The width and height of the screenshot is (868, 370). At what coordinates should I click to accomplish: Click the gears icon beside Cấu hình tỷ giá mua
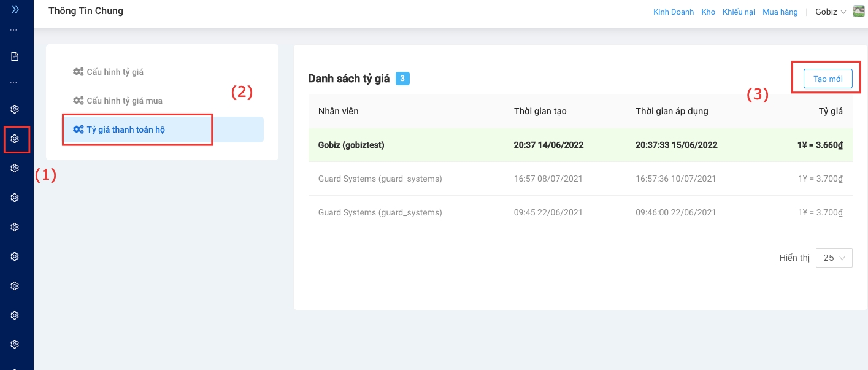pyautogui.click(x=78, y=101)
